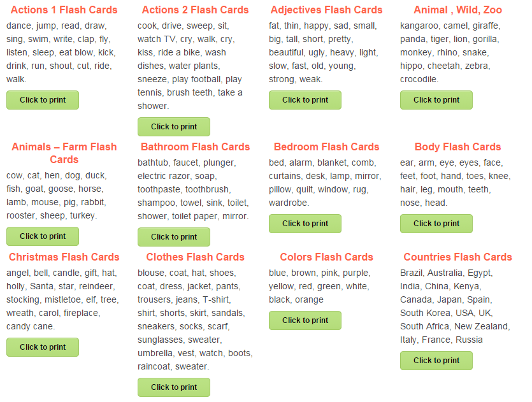Print the Actions 1 flash cards

tap(43, 100)
